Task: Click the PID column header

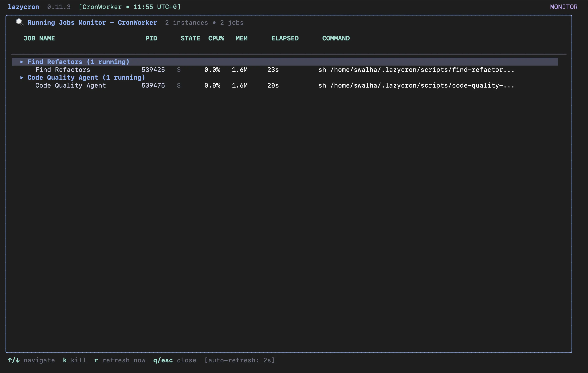Action: (151, 38)
